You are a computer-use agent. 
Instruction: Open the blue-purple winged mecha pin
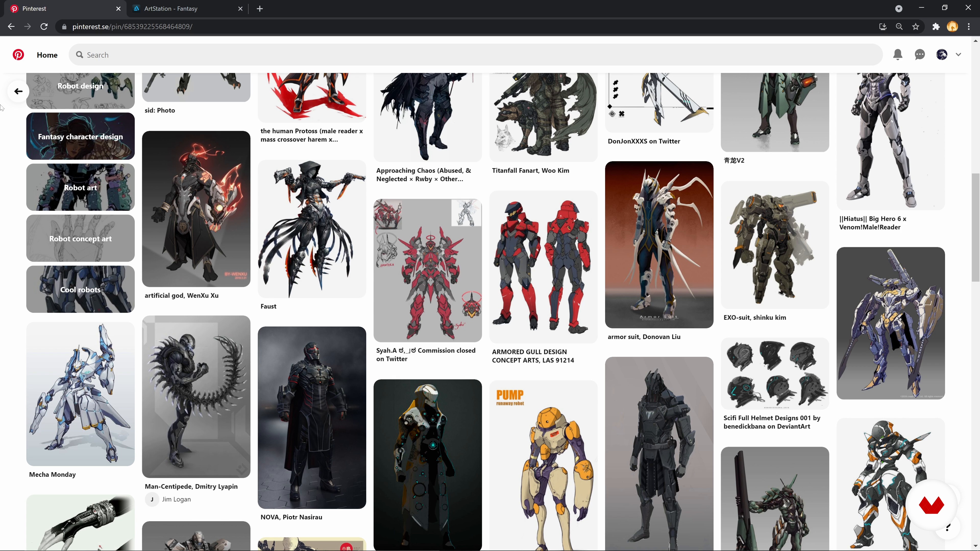click(890, 323)
